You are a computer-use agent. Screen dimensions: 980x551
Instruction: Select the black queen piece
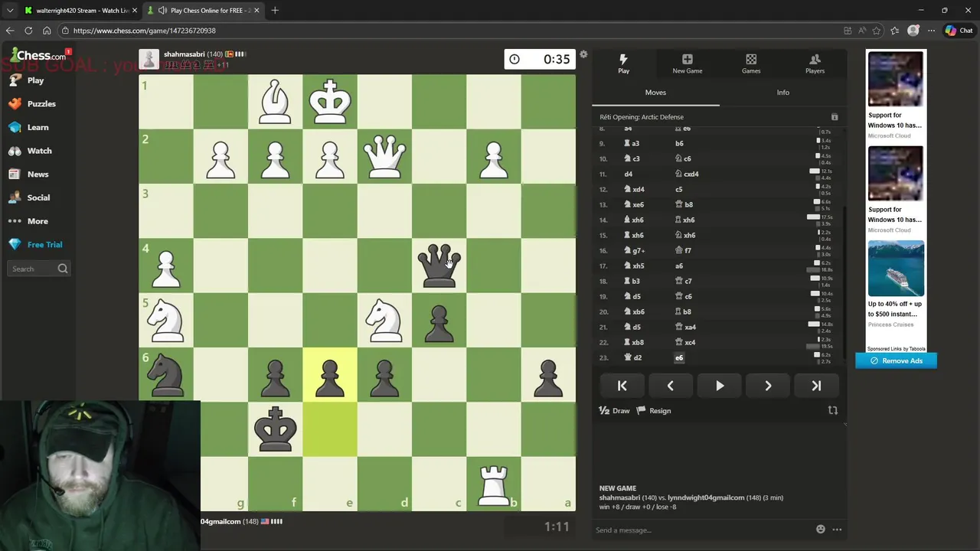pos(439,266)
